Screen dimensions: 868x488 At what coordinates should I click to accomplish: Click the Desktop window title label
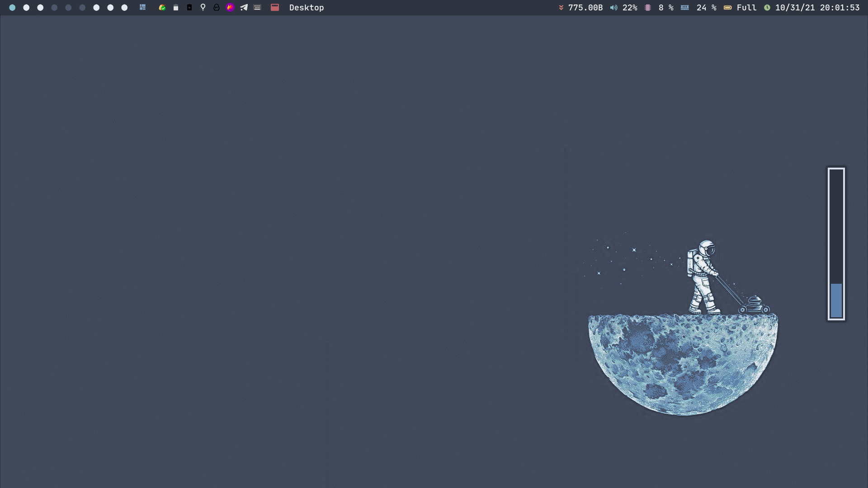[x=307, y=7]
